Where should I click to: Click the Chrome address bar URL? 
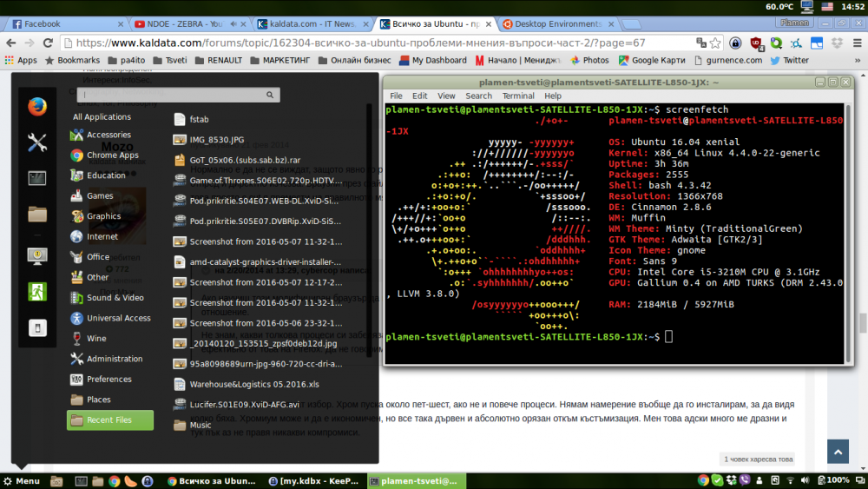tap(360, 43)
